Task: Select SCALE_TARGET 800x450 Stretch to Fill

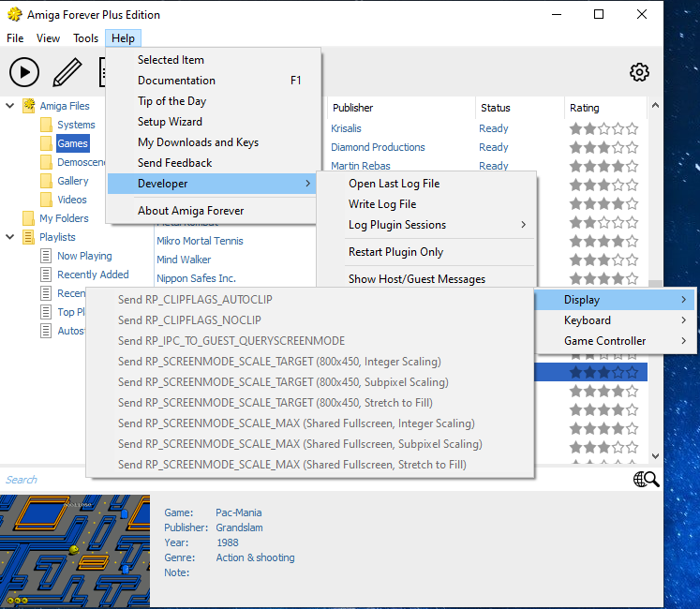Action: coord(310,403)
